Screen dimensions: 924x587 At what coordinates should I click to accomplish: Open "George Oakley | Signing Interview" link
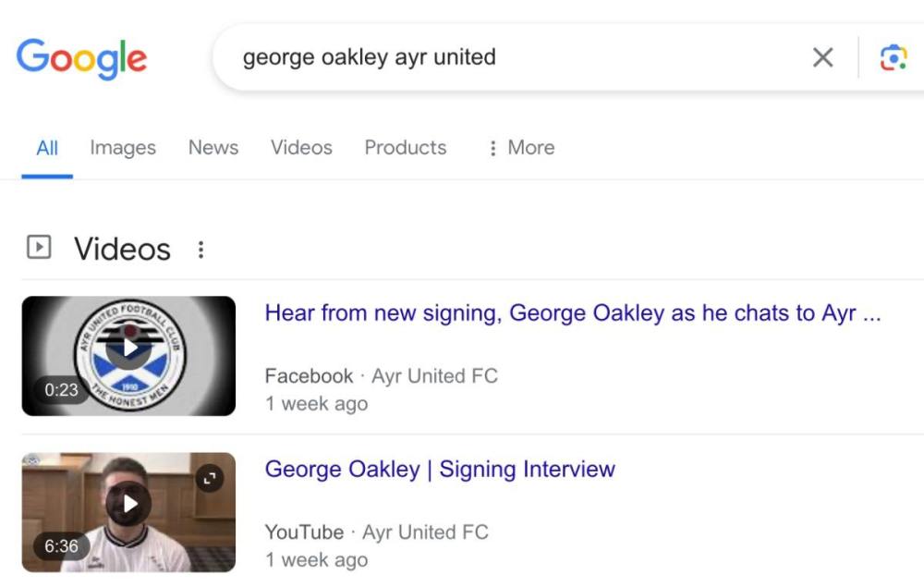(x=440, y=470)
